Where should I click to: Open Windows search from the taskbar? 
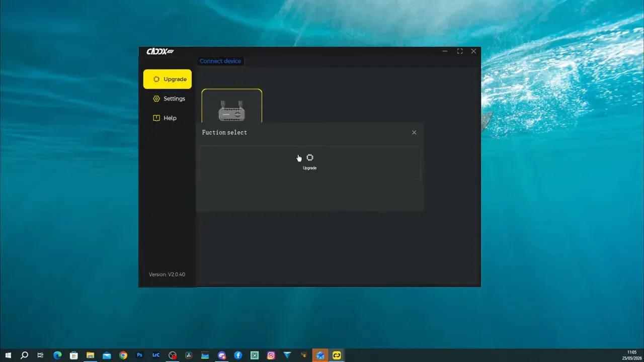(x=24, y=355)
